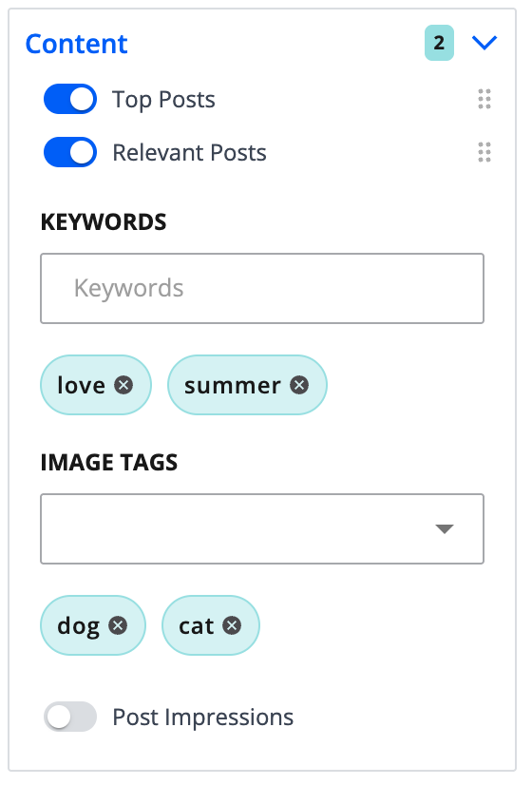
Task: Click inside the Image Tags combo box
Action: 262,528
